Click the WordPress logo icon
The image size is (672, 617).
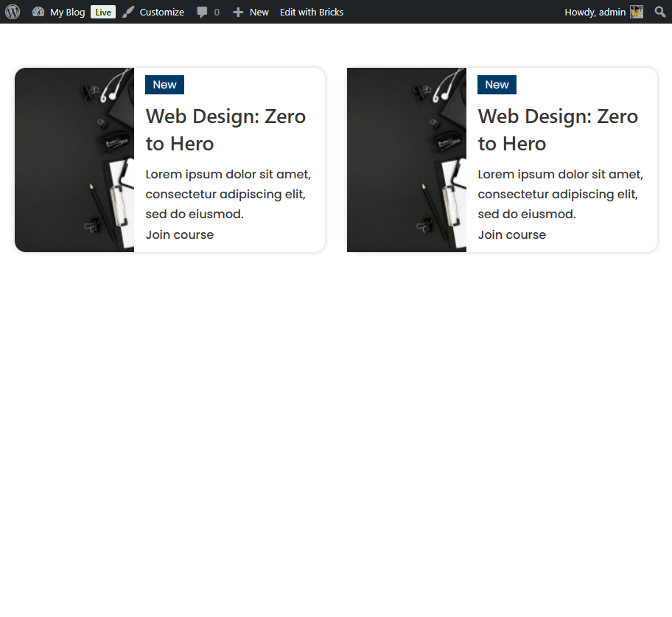pyautogui.click(x=12, y=12)
